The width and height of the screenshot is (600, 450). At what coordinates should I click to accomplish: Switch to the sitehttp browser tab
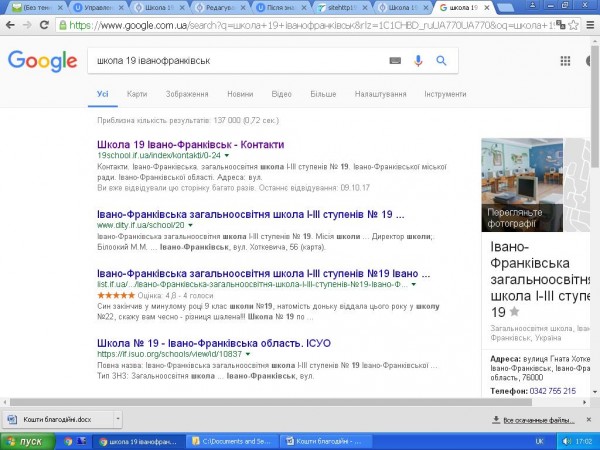point(342,8)
